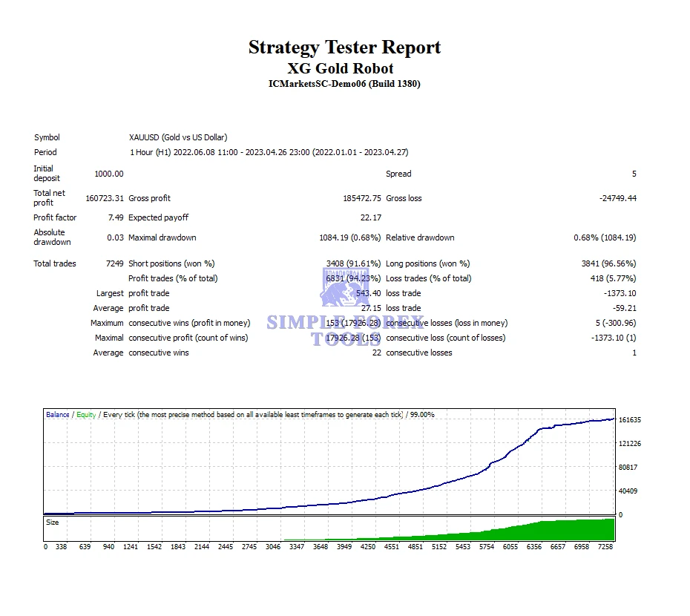
Task: Click the Strategy Tester Report title
Action: 344,47
